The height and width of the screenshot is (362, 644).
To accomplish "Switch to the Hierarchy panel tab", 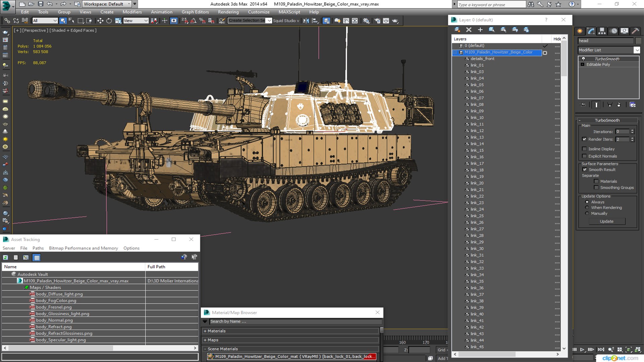I will [x=602, y=31].
